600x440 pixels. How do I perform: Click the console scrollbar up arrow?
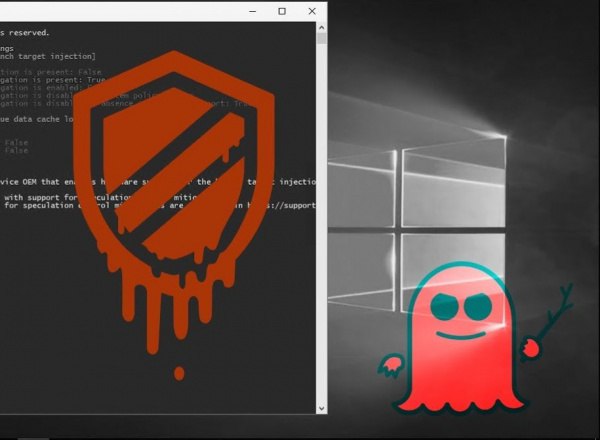[x=321, y=28]
